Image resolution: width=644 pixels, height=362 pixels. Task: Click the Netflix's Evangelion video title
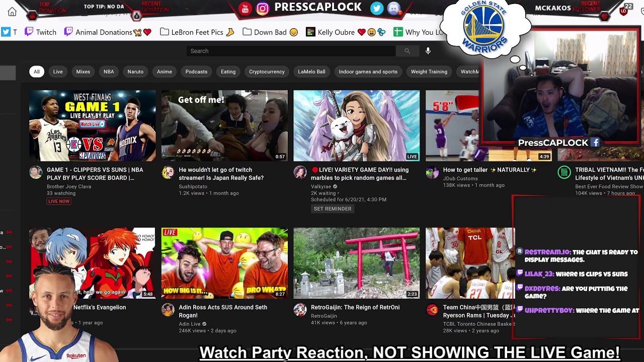pos(100,307)
